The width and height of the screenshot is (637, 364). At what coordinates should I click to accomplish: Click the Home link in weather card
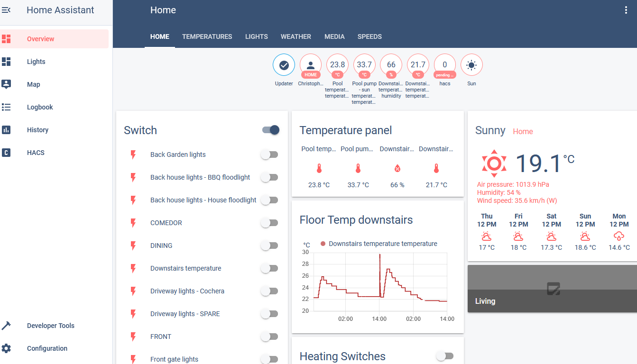[523, 132]
